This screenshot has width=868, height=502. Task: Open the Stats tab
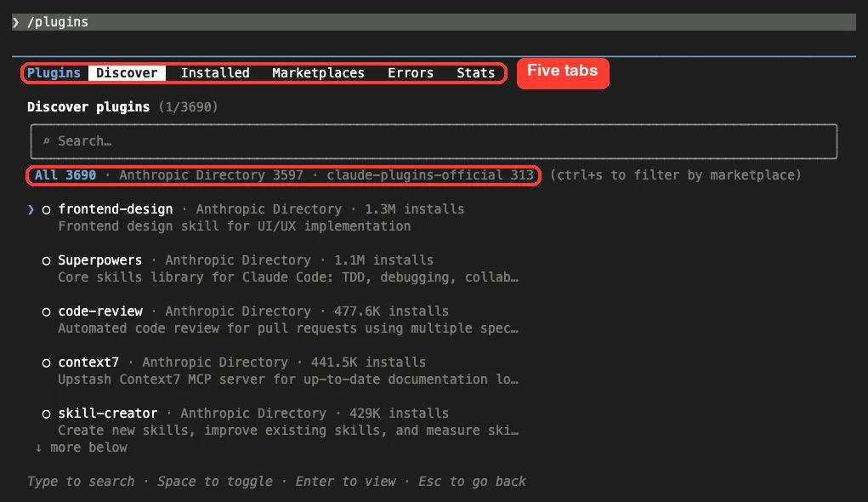[475, 72]
